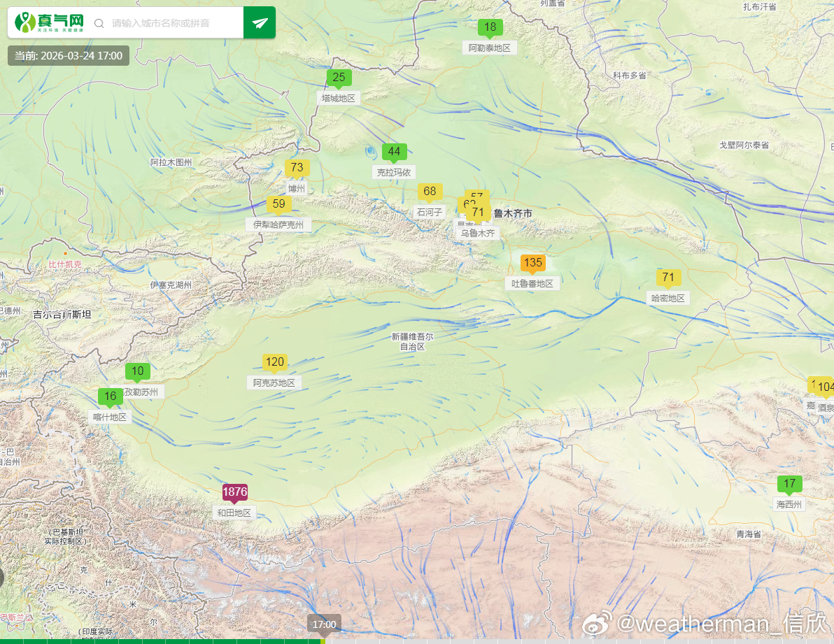The height and width of the screenshot is (644, 834).
Task: Click the 和田地区 label
Action: (x=234, y=513)
